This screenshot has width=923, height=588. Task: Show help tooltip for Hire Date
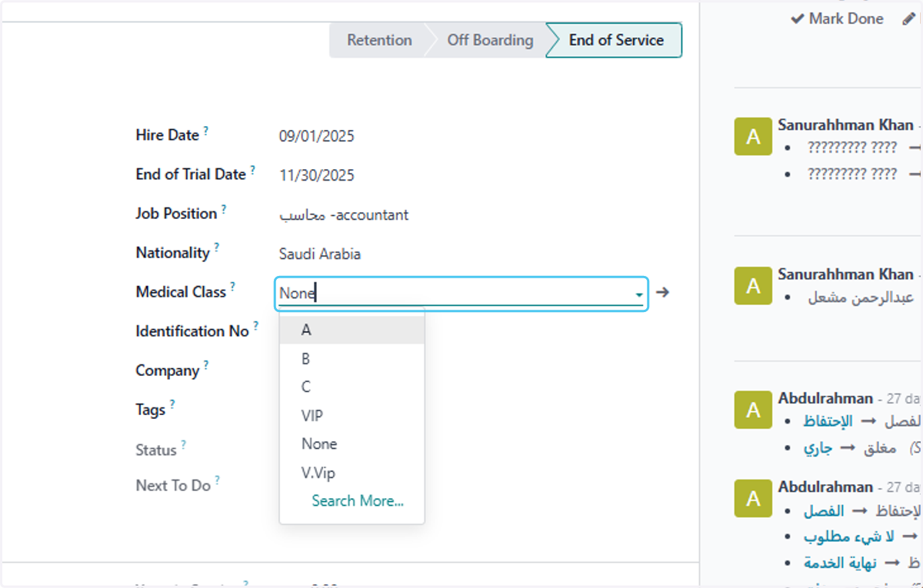pos(206,131)
